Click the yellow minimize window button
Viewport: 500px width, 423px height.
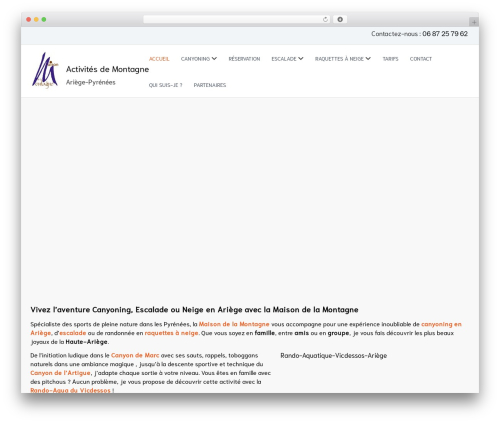click(x=36, y=20)
